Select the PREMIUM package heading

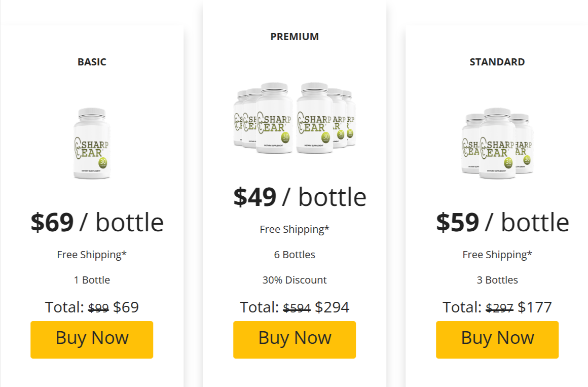click(295, 36)
